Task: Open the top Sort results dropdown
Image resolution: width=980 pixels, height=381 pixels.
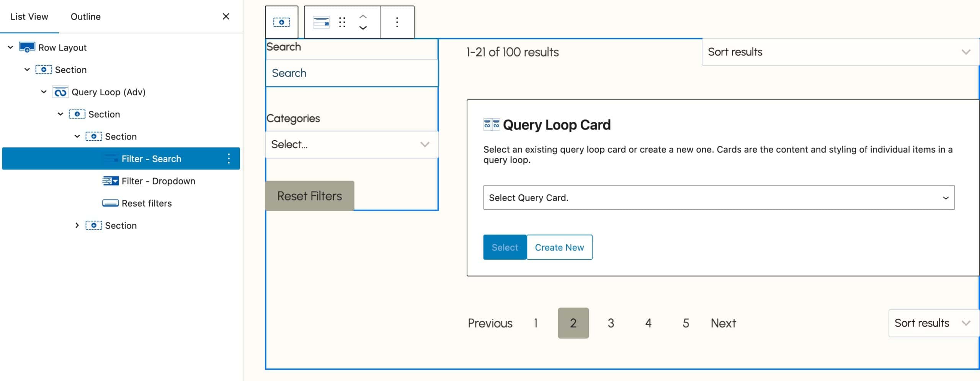Action: (840, 52)
